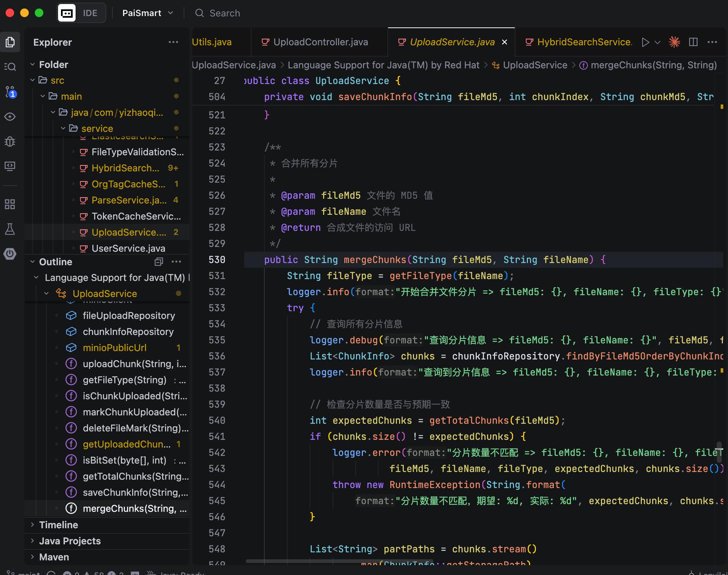Open the Testing flask icon
This screenshot has width=728, height=575.
(10, 229)
